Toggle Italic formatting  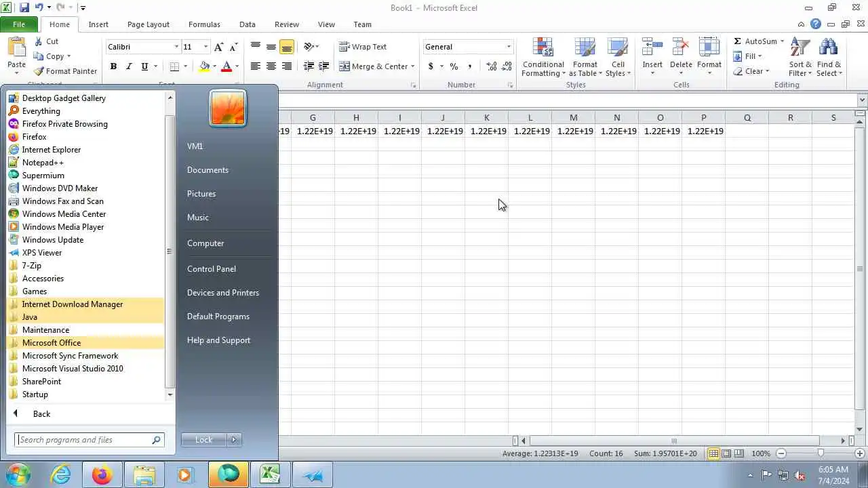pyautogui.click(x=129, y=66)
